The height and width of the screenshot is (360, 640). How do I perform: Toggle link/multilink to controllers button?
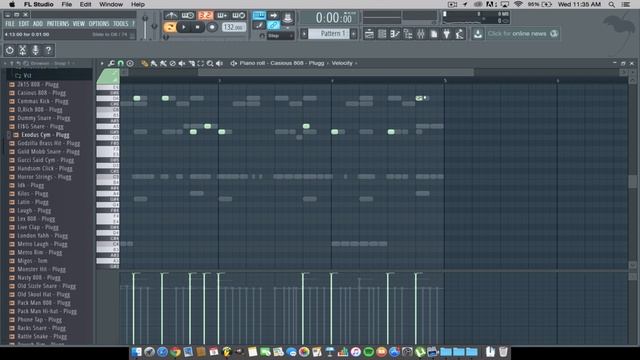pyautogui.click(x=273, y=25)
